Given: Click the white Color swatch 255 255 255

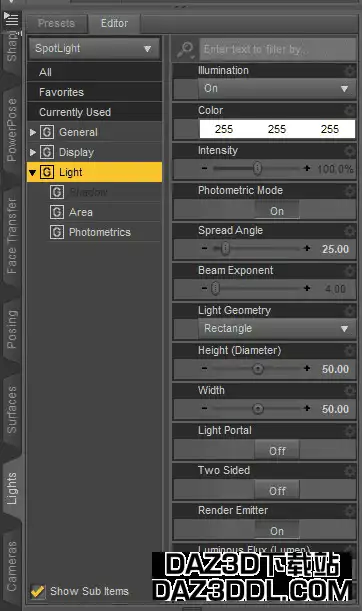Looking at the screenshot, I should tap(277, 129).
